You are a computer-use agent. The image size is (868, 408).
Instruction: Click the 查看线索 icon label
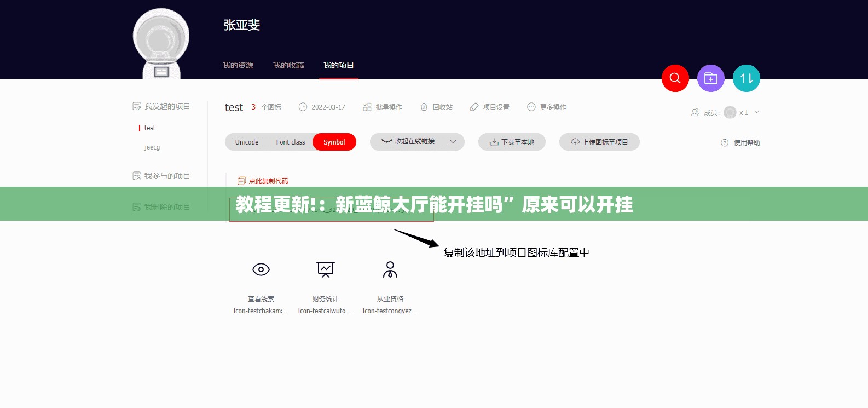pyautogui.click(x=261, y=299)
